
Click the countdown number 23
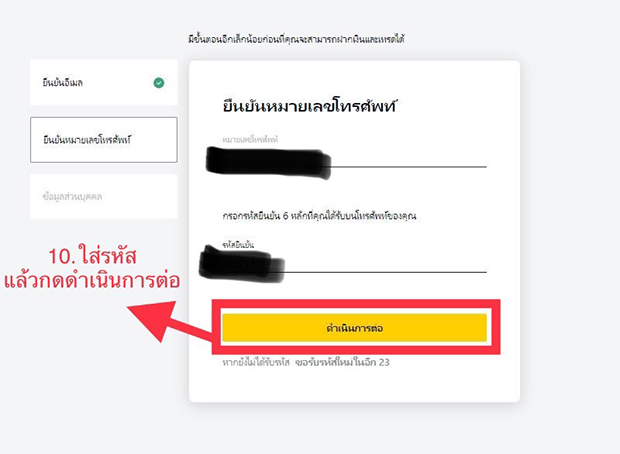click(384, 362)
